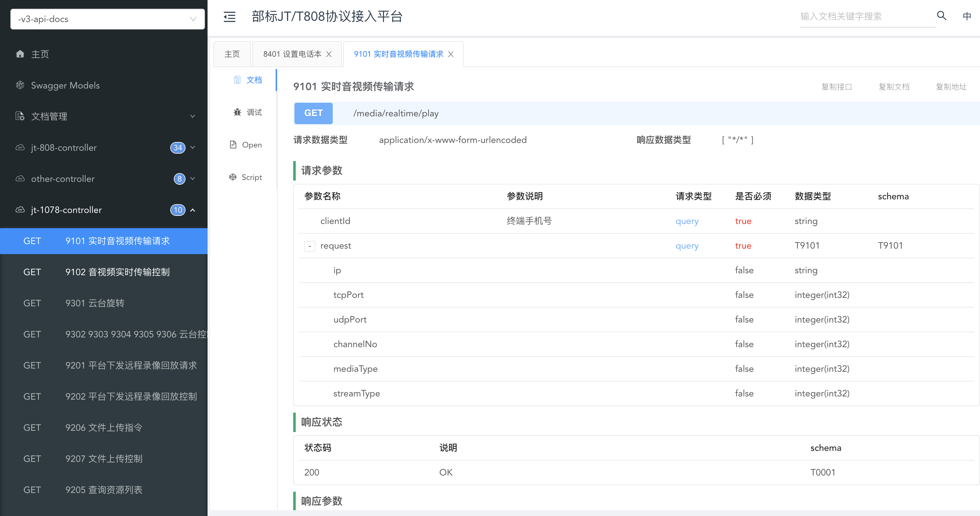Open the -v3-api-docs group dropdown

coord(107,19)
